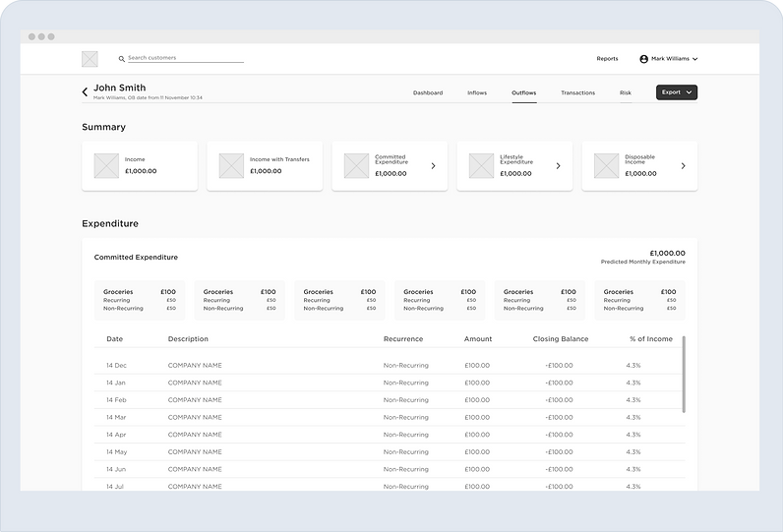The height and width of the screenshot is (532, 783).
Task: Click the Amount column header
Action: coord(478,339)
